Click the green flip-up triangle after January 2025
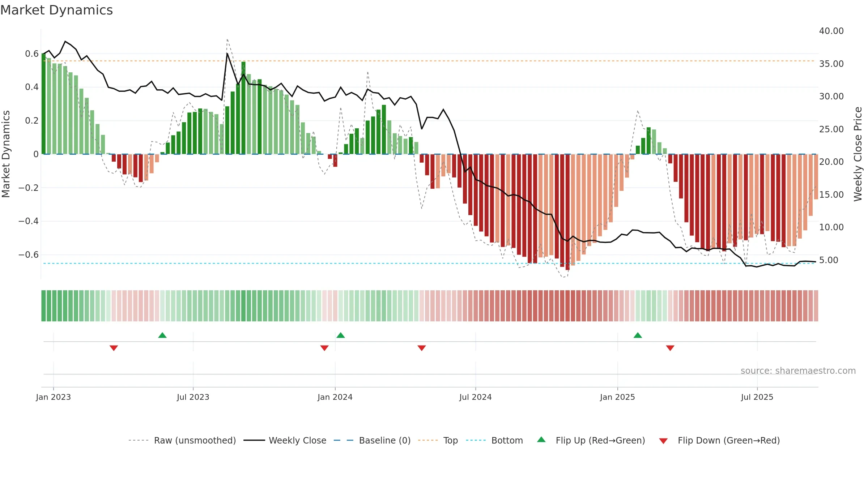Viewport: 868px width, 488px height. pyautogui.click(x=638, y=335)
